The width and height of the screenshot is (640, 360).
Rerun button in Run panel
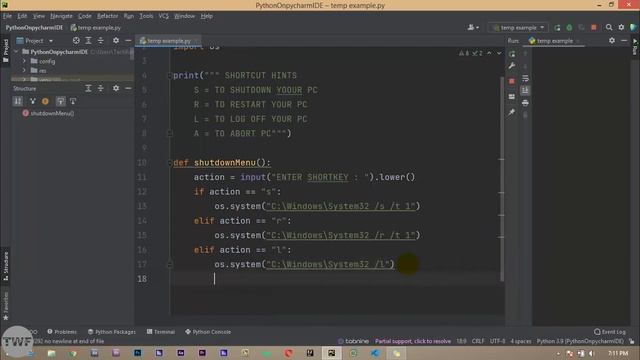click(x=512, y=54)
